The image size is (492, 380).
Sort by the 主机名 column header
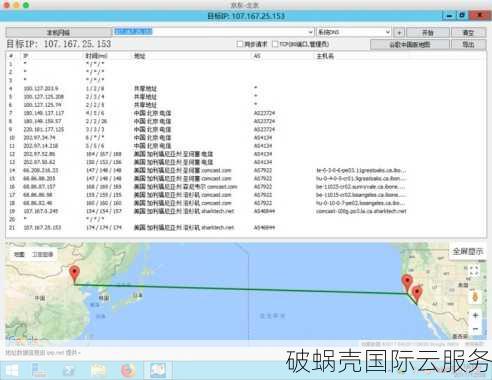[325, 56]
